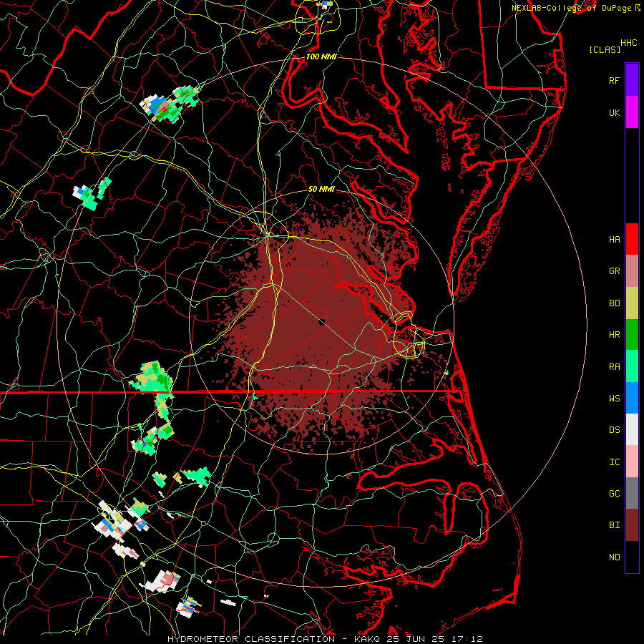Click the HA red legend swatch

(632, 239)
